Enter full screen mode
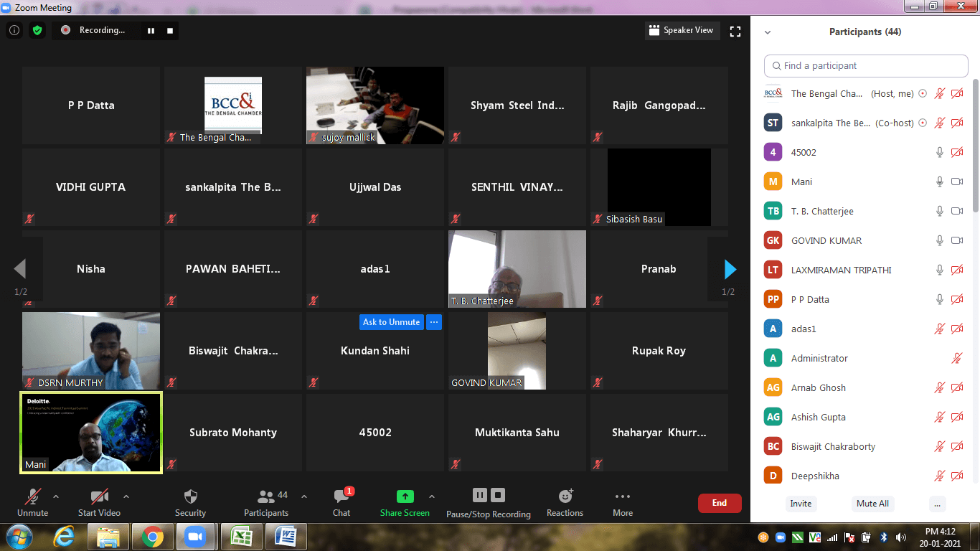Image resolution: width=980 pixels, height=551 pixels. [x=735, y=31]
